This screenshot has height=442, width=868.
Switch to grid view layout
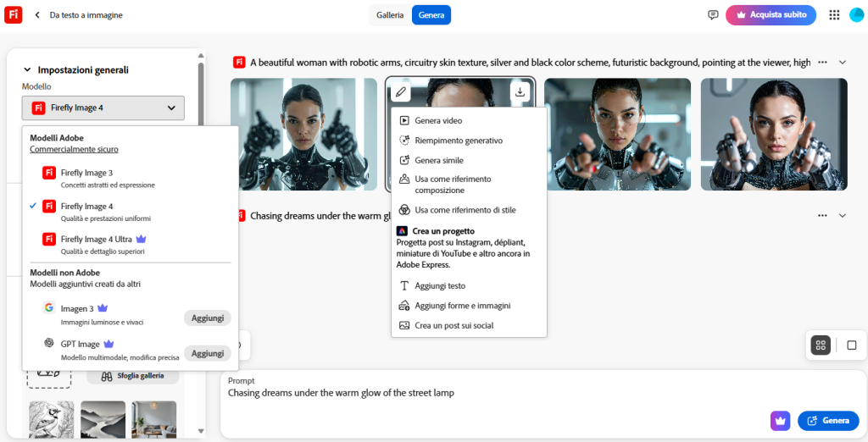(820, 345)
